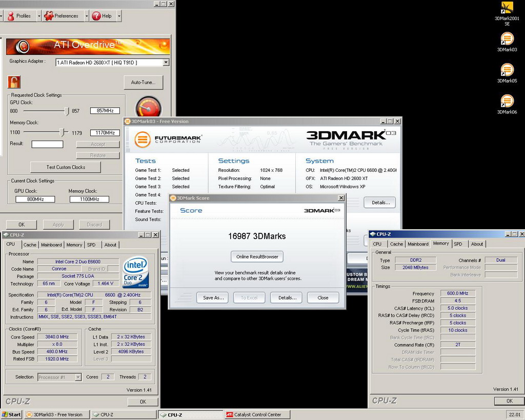Select Catalyst Control Center taskbar button
The width and height of the screenshot is (525, 420).
pyautogui.click(x=257, y=414)
